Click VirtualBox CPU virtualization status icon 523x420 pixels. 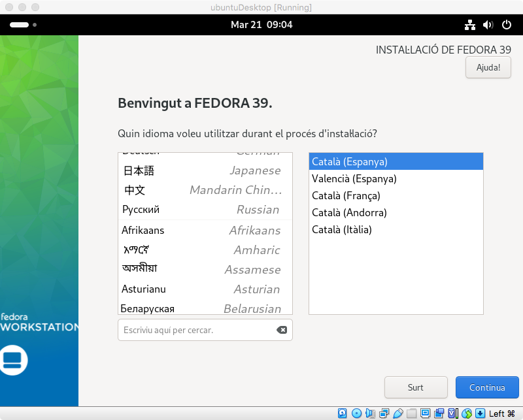[453, 413]
